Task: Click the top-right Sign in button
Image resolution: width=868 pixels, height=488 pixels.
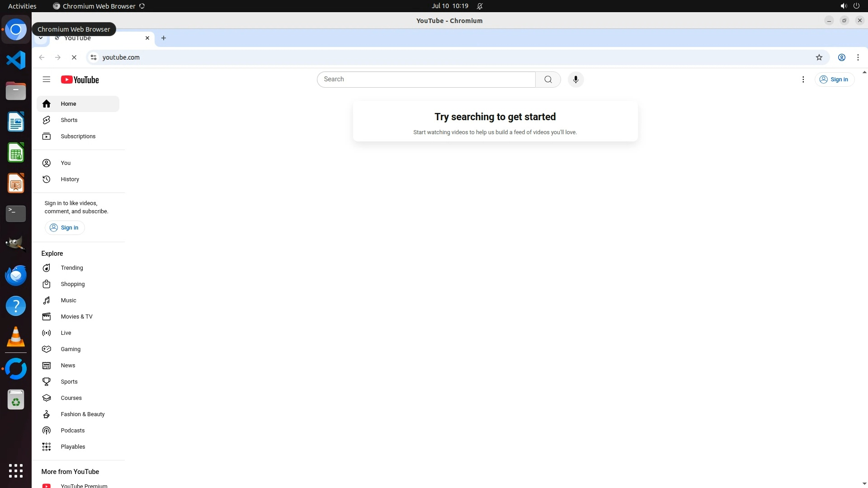Action: tap(834, 80)
